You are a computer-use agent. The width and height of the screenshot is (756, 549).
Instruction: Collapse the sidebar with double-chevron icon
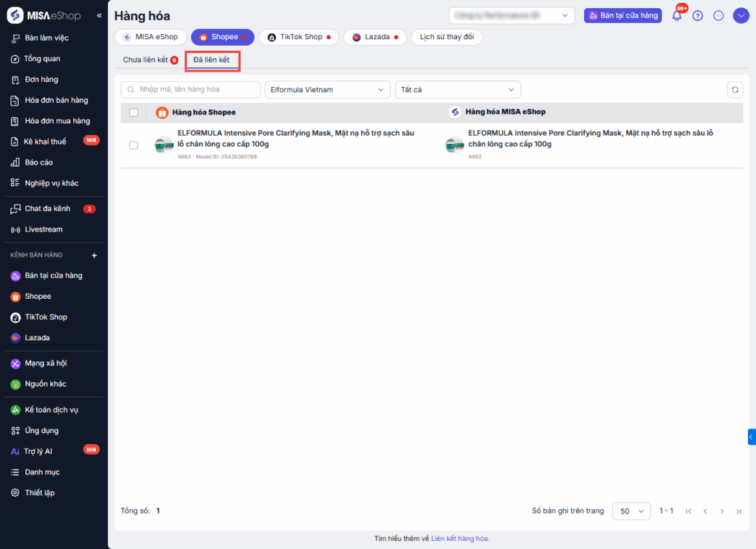(x=99, y=15)
